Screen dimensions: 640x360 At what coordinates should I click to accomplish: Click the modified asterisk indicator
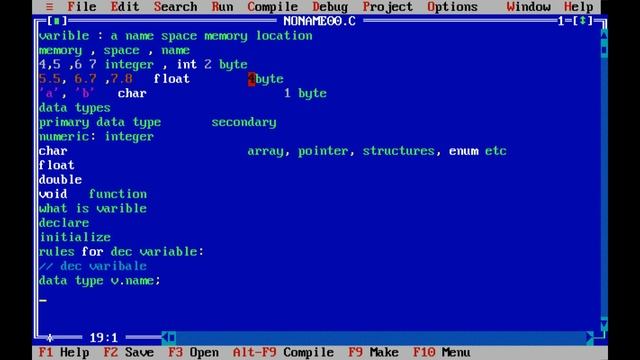click(49, 338)
